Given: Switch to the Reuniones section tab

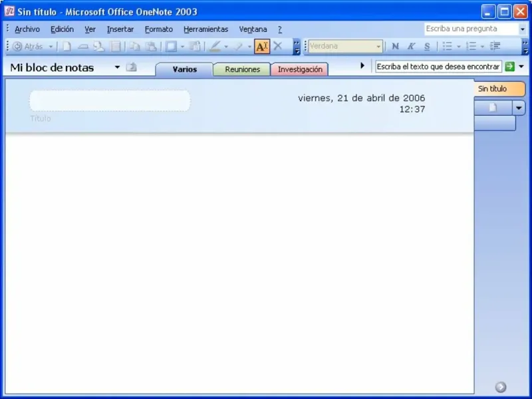Looking at the screenshot, I should point(242,69).
